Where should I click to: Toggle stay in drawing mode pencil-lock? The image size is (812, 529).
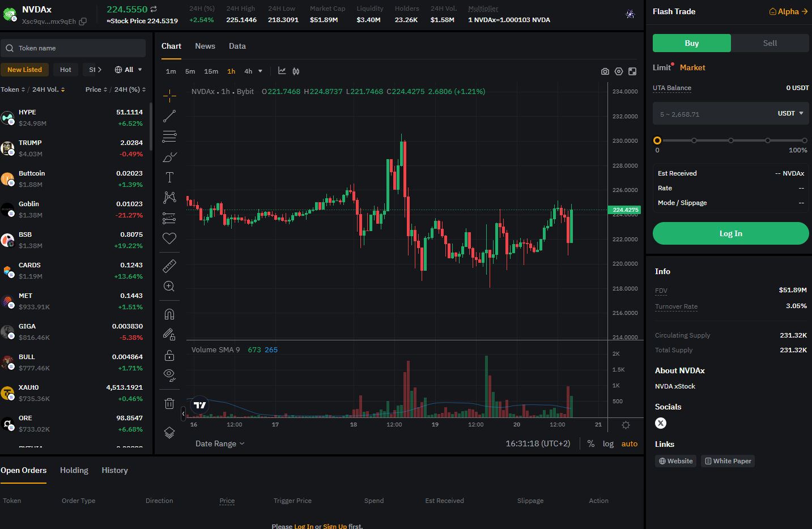point(169,335)
